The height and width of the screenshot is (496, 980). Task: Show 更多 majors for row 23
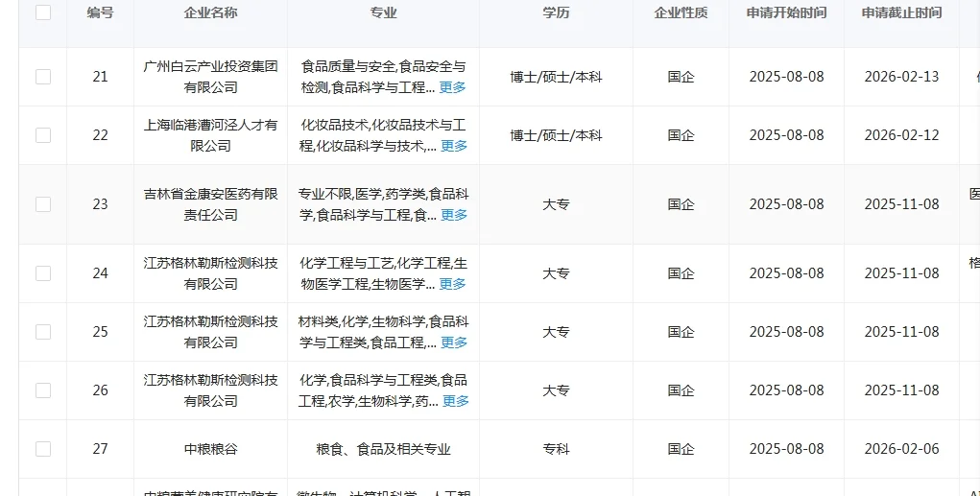click(x=454, y=215)
